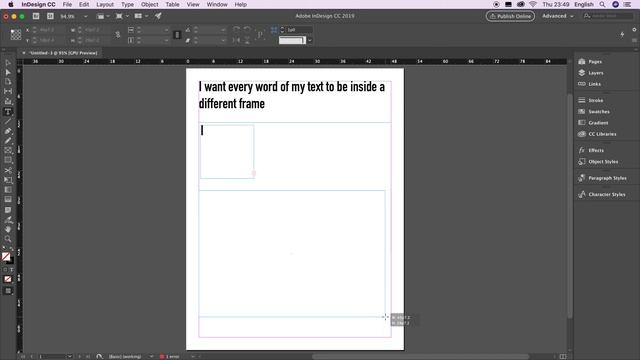Select the Zoom tool
The height and width of the screenshot is (360, 640).
[8, 239]
